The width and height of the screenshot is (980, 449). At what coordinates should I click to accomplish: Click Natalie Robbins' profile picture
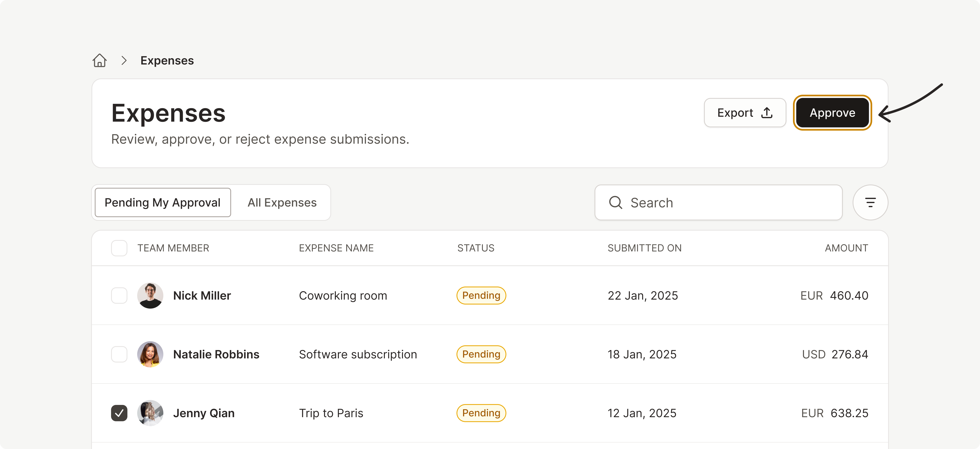click(x=150, y=354)
